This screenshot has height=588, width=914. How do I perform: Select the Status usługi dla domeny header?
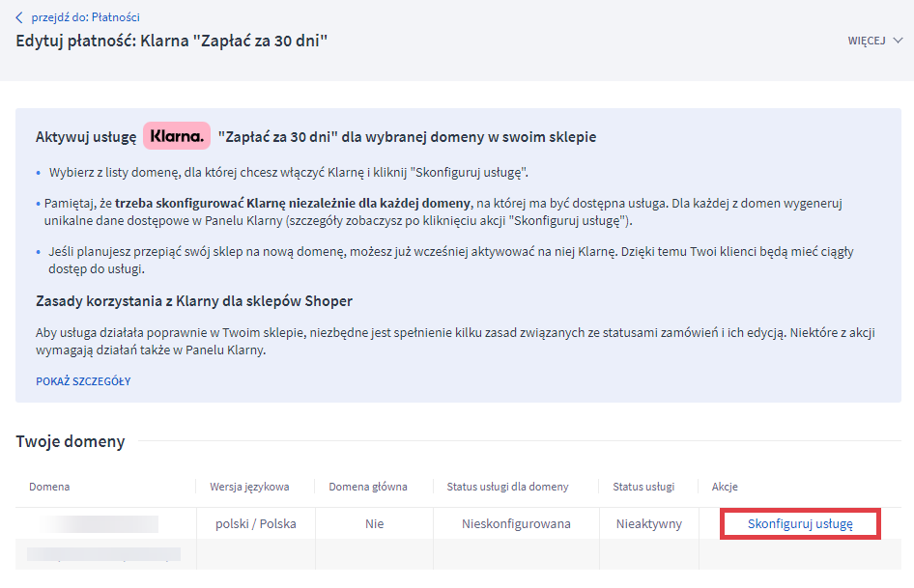(507, 487)
